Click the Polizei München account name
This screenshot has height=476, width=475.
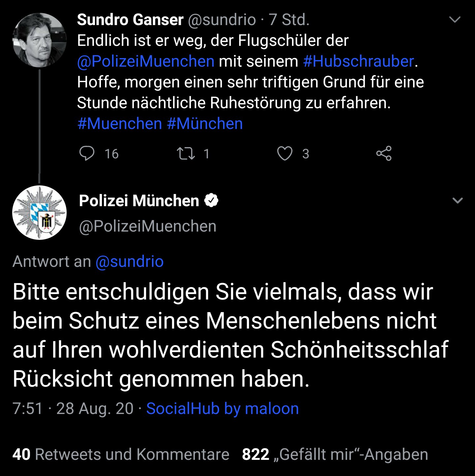[139, 201]
